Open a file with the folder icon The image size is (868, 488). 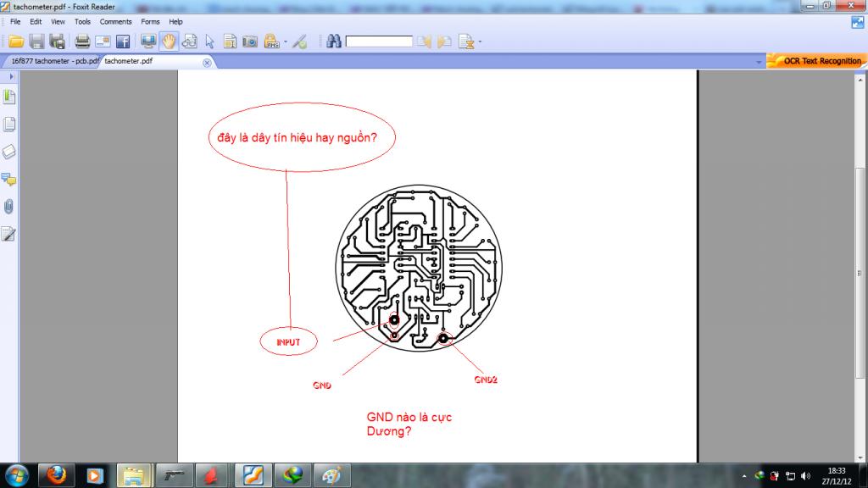coord(16,42)
